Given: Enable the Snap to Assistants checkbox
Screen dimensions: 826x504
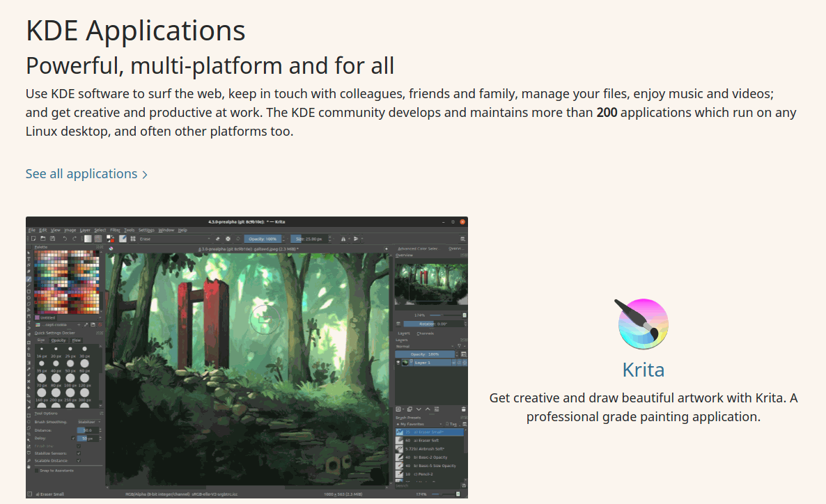Looking at the screenshot, I should coord(37,471).
